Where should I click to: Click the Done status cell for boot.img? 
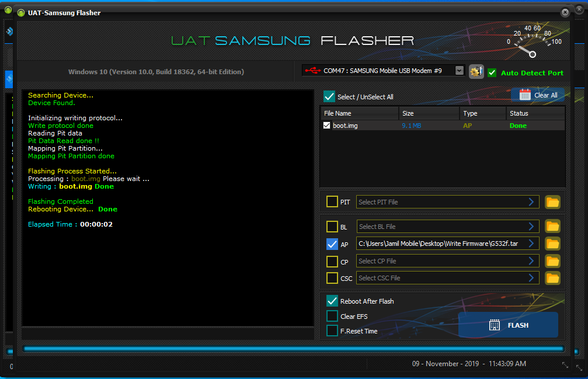coord(518,126)
